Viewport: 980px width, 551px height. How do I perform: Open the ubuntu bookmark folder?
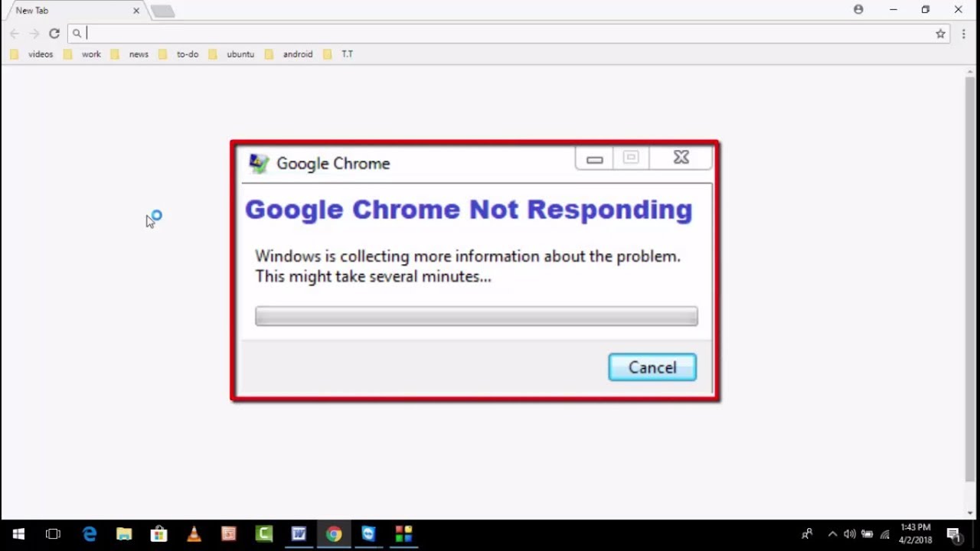231,54
